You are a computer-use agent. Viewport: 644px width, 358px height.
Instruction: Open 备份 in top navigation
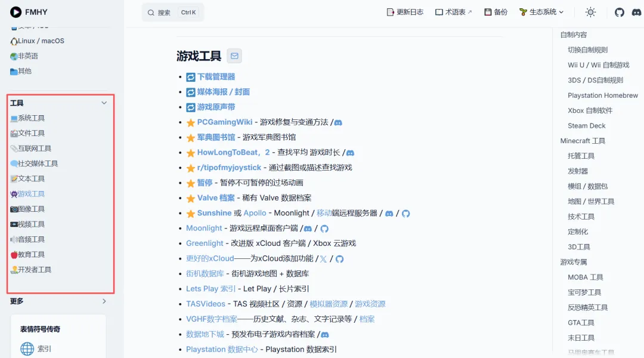tap(496, 13)
